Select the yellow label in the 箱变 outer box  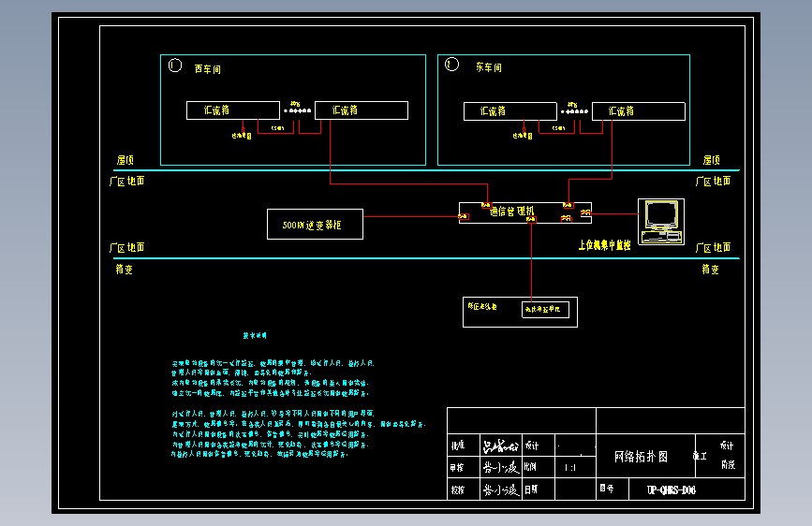[482, 306]
